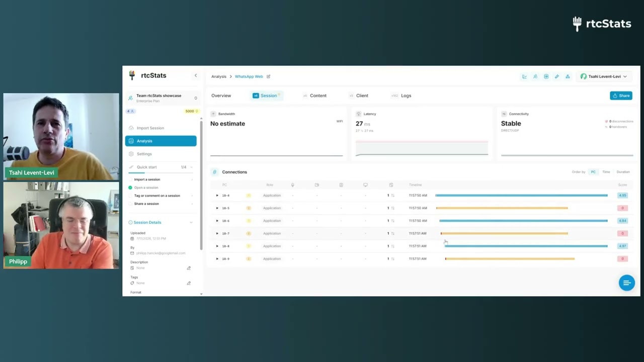Collapse the sidebar with the chevron arrow
Viewport: 644px width, 362px height.
tap(196, 75)
